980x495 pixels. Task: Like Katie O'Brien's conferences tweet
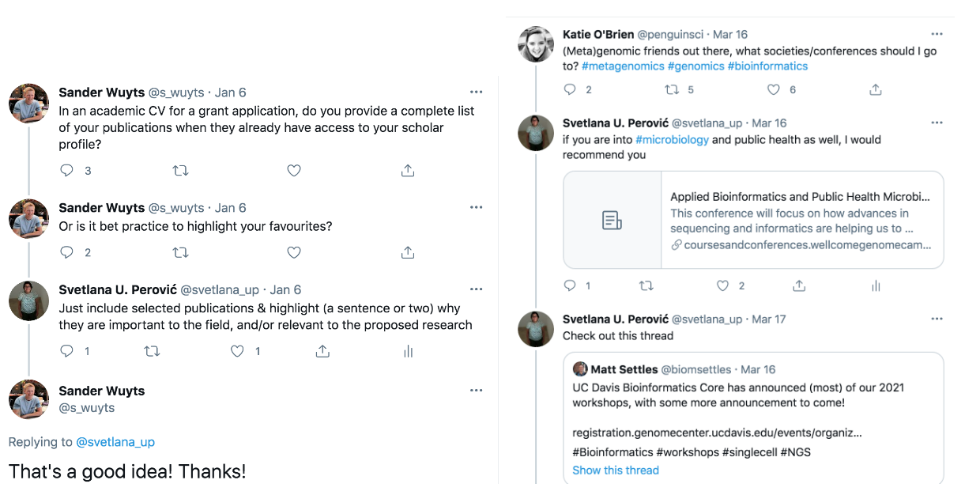(775, 89)
